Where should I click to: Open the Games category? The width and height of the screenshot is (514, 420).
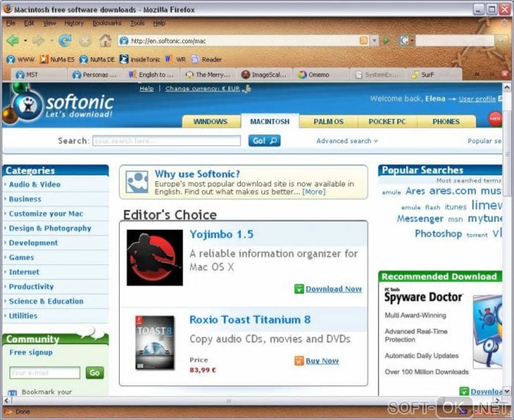click(x=21, y=257)
